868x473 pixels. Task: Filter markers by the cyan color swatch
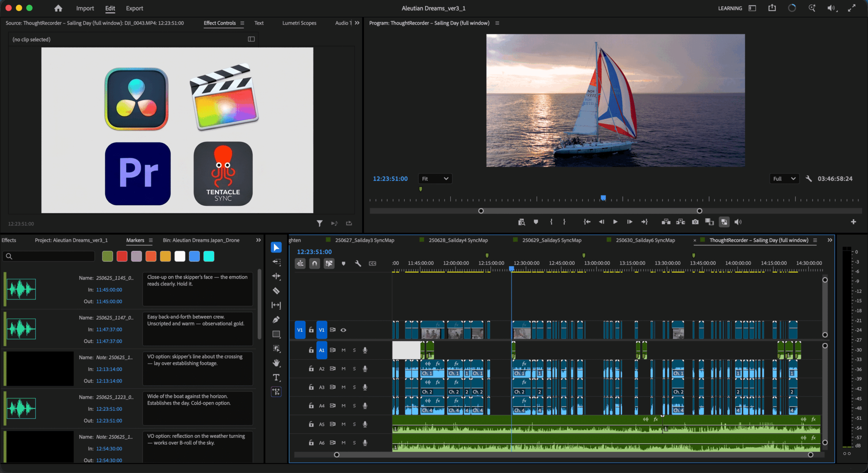click(209, 256)
